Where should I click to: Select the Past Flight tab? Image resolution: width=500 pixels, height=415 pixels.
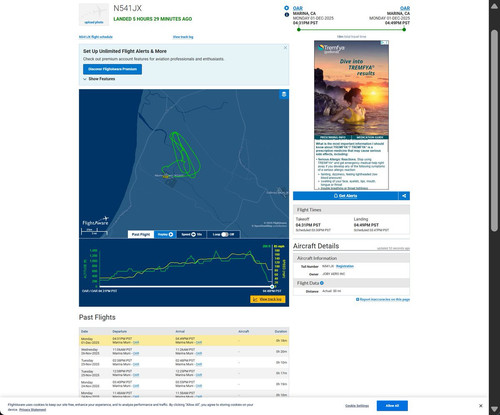141,234
